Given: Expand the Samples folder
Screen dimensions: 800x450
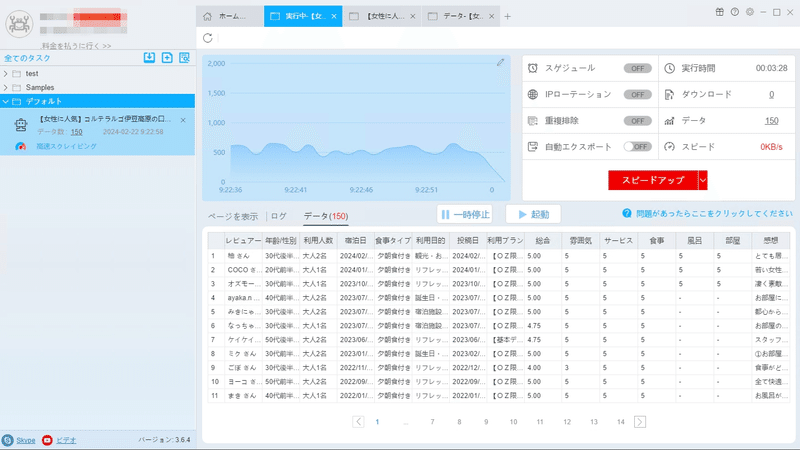Looking at the screenshot, I should pos(6,88).
